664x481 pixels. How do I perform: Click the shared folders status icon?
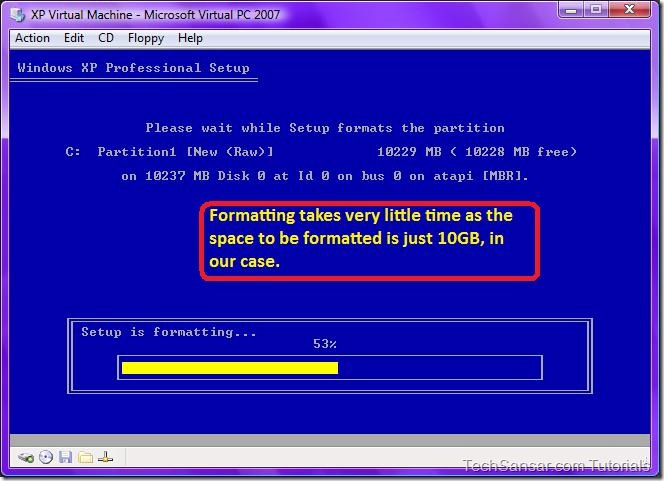click(86, 457)
